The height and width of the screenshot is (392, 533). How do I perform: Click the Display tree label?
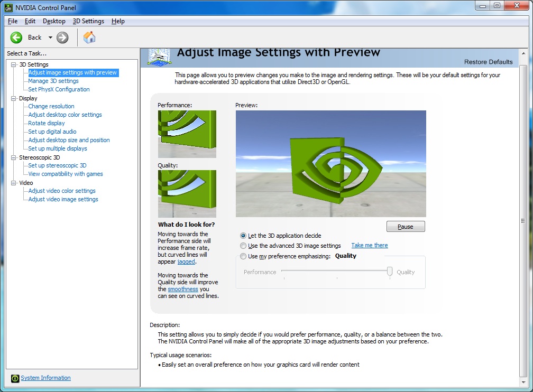28,98
